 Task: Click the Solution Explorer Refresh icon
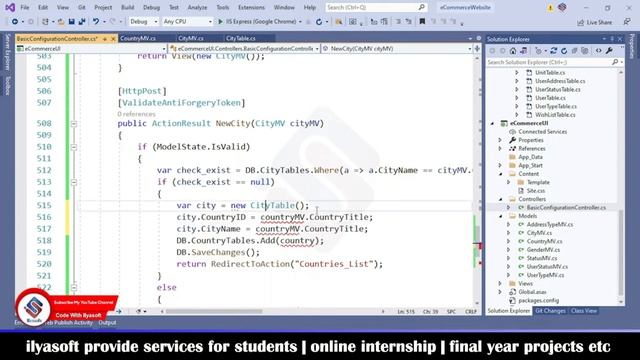coord(564,51)
